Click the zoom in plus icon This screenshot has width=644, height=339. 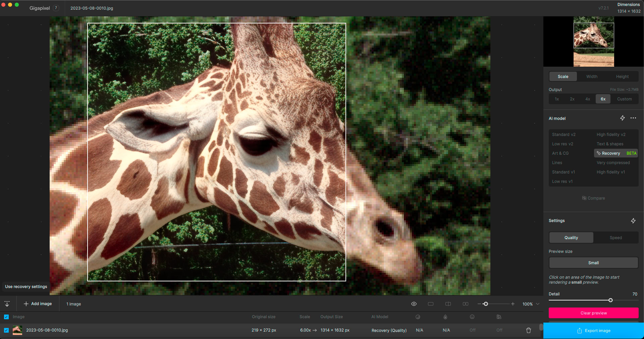(x=513, y=304)
